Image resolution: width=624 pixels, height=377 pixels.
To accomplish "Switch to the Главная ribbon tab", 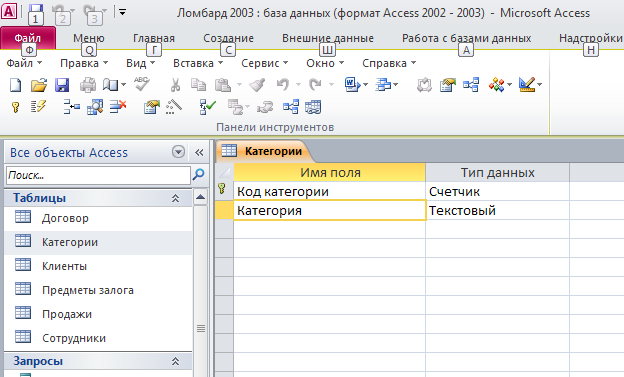I will [x=154, y=38].
